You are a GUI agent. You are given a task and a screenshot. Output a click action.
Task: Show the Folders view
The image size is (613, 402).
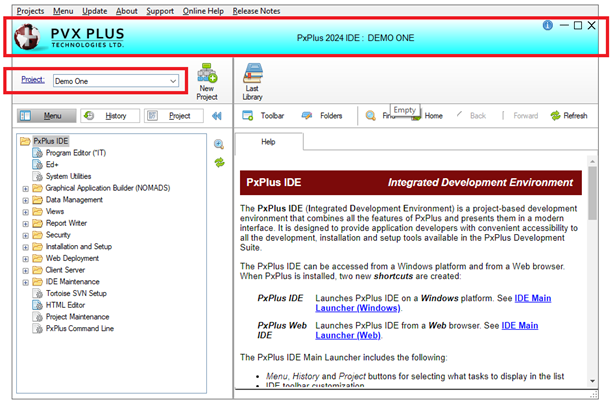[322, 116]
